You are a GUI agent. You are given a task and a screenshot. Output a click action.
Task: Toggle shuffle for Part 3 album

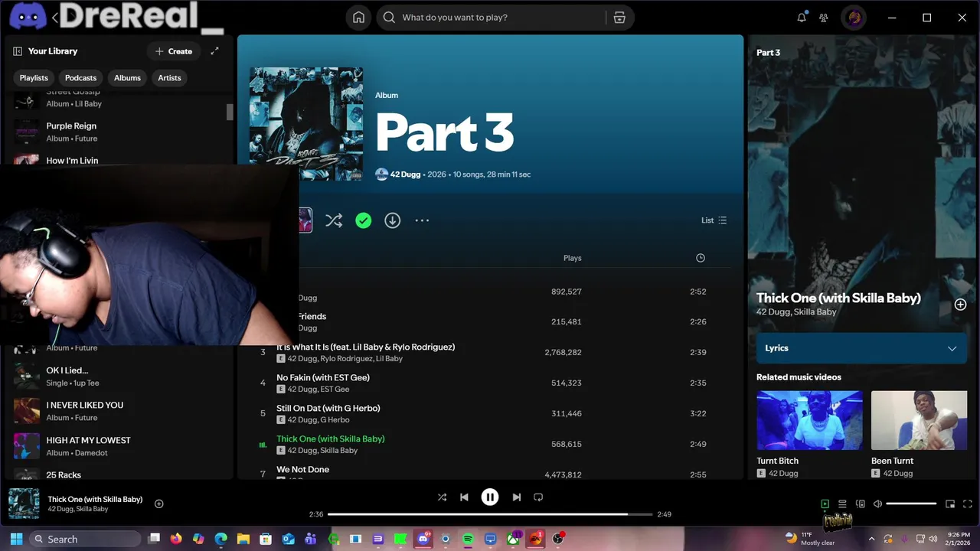(x=334, y=220)
